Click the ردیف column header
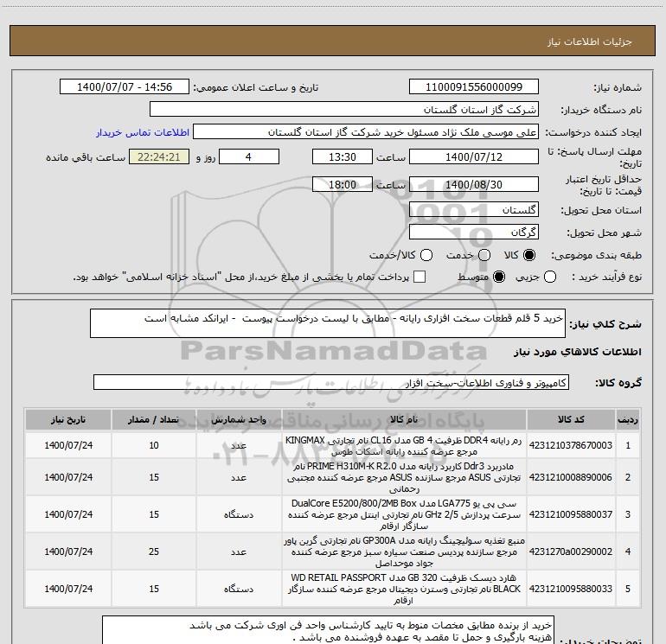666x644 pixels. tap(628, 420)
